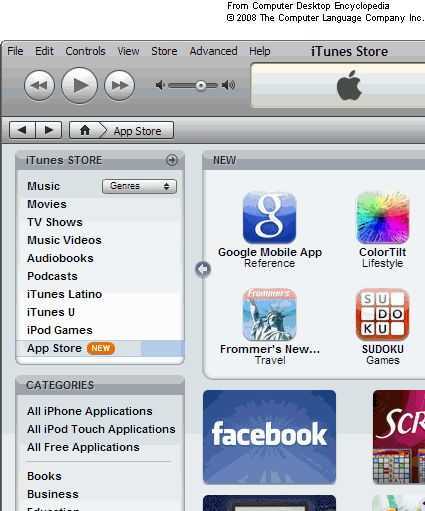This screenshot has height=511, width=425.
Task: Open the File menu
Action: pyautogui.click(x=15, y=51)
